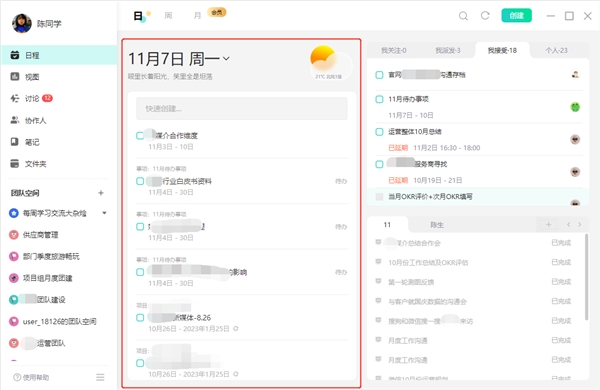
Task: Add a new 团队空间 with plus icon
Action: (101, 193)
